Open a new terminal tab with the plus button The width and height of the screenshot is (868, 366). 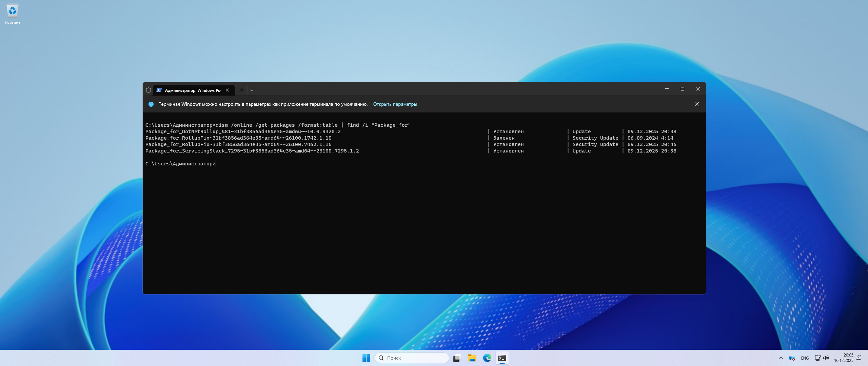[242, 90]
